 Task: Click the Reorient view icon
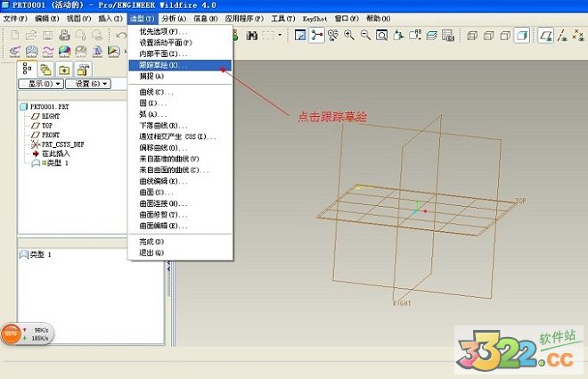coord(398,36)
